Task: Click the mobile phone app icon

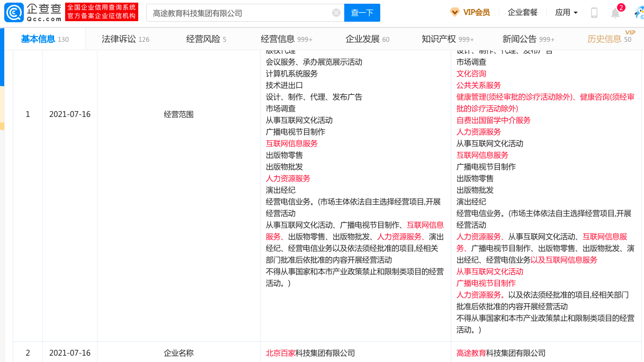Action: point(593,11)
